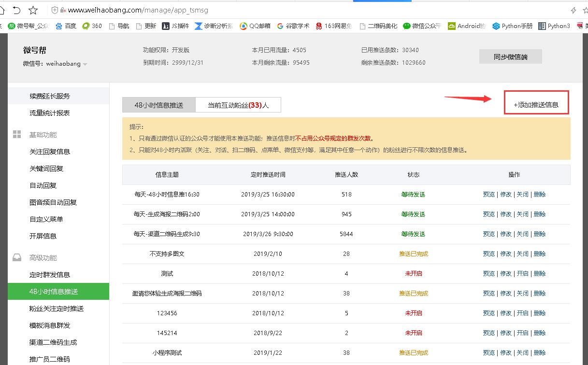Click the 同步微信端 button
This screenshot has width=588, height=365.
click(511, 56)
